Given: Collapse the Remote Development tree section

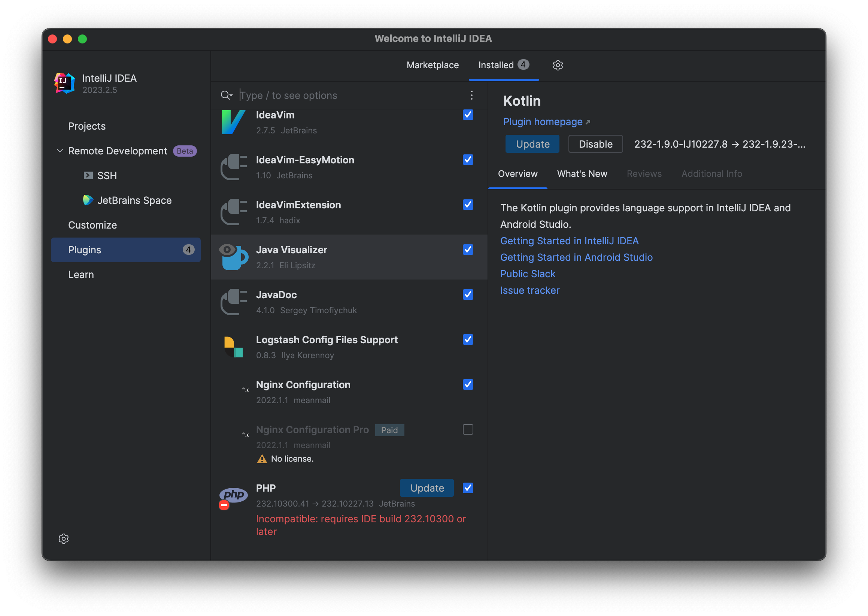Looking at the screenshot, I should (x=60, y=151).
